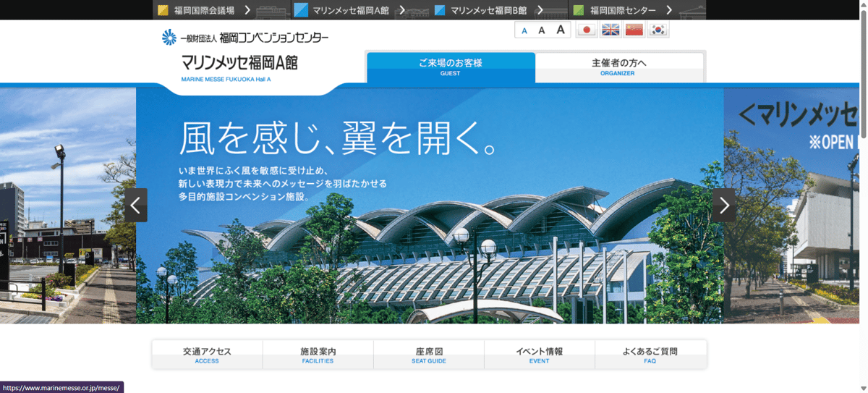Open the イベント情報 EVENT menu item
Viewport: 868px width, 393px height.
(539, 355)
